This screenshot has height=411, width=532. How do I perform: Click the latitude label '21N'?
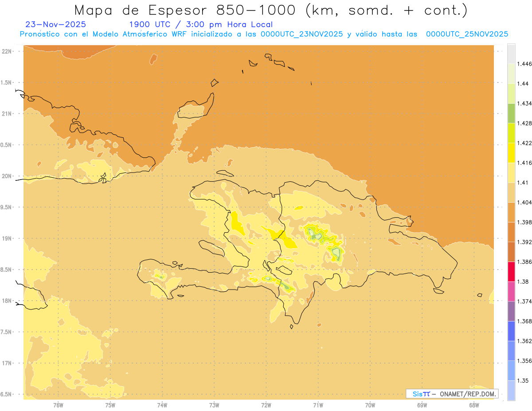pyautogui.click(x=7, y=114)
